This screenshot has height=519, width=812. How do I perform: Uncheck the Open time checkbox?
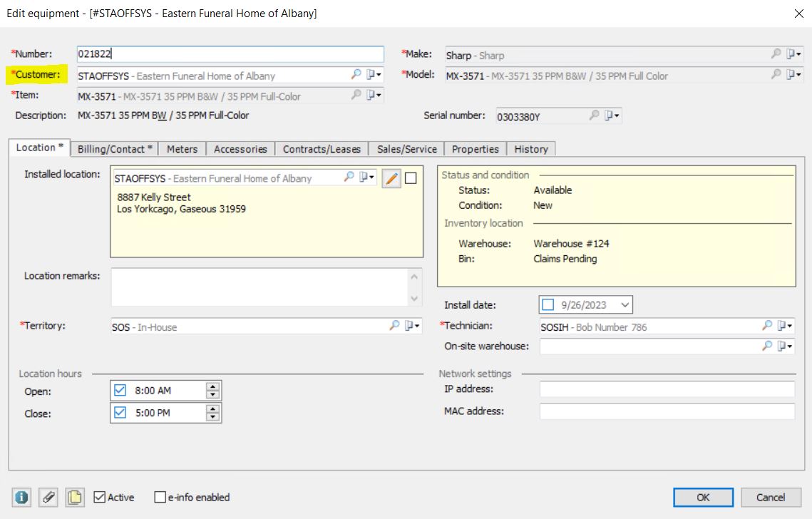coord(120,390)
